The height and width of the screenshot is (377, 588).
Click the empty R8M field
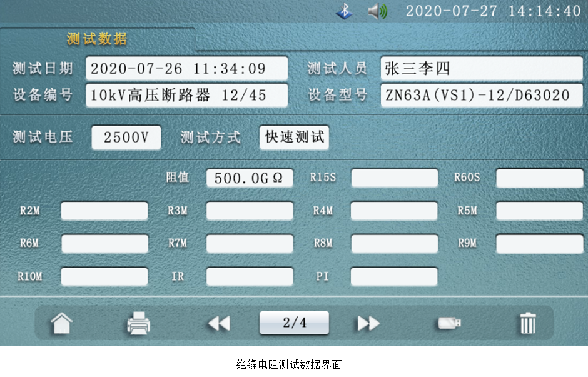[395, 244]
